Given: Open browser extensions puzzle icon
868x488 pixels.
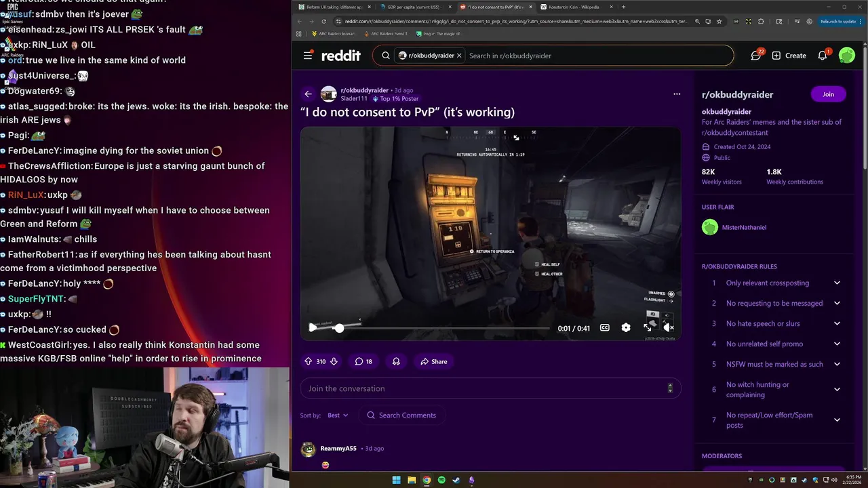Looking at the screenshot, I should pos(761,21).
